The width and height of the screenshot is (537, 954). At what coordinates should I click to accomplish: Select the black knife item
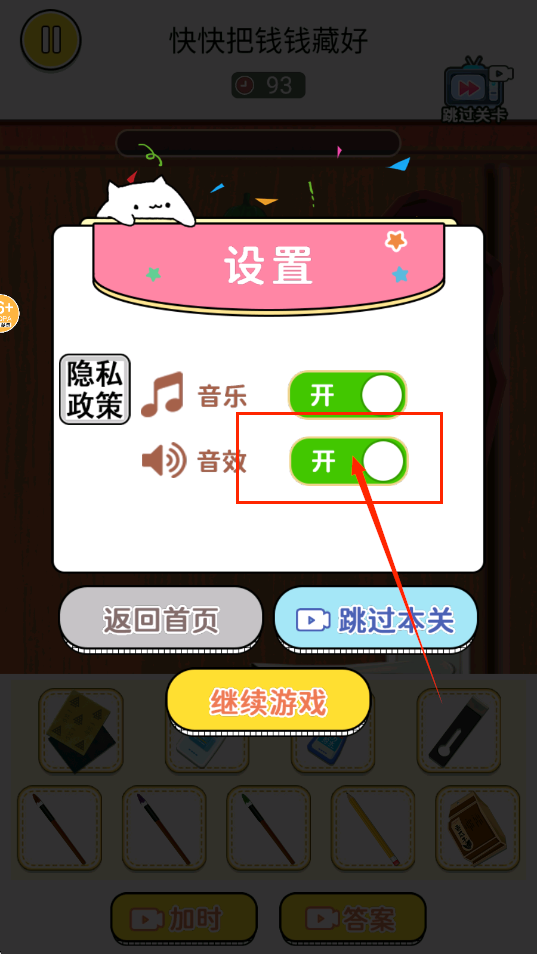[x=459, y=730]
